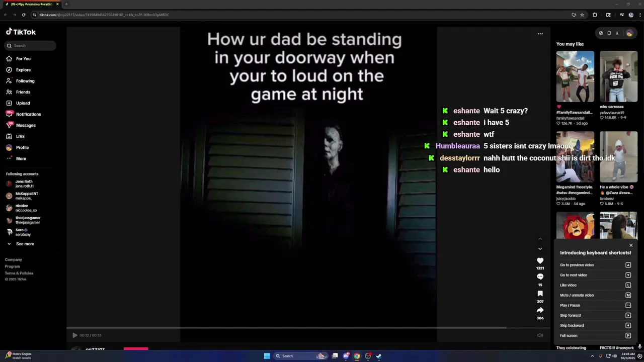This screenshot has height=362, width=644.
Task: Bookmark this page with star icon
Action: [x=582, y=15]
